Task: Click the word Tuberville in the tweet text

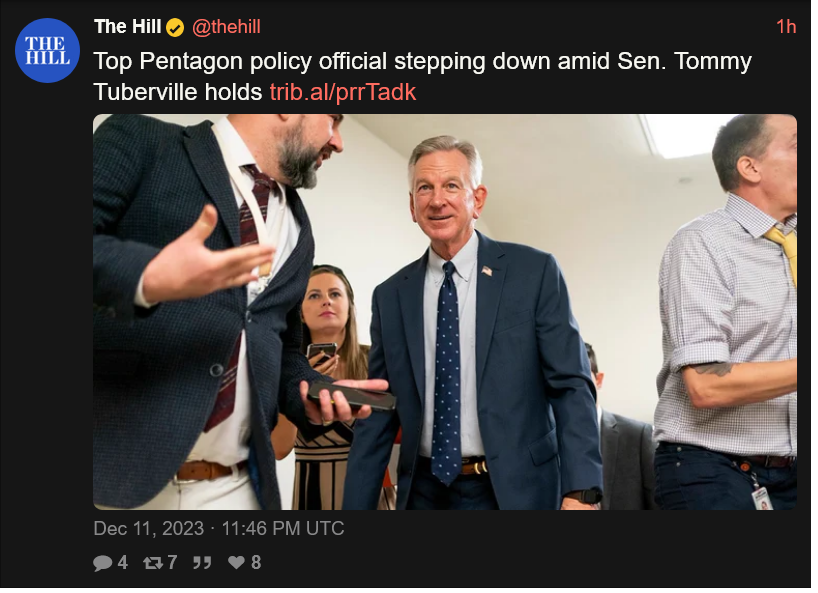Action: point(147,93)
